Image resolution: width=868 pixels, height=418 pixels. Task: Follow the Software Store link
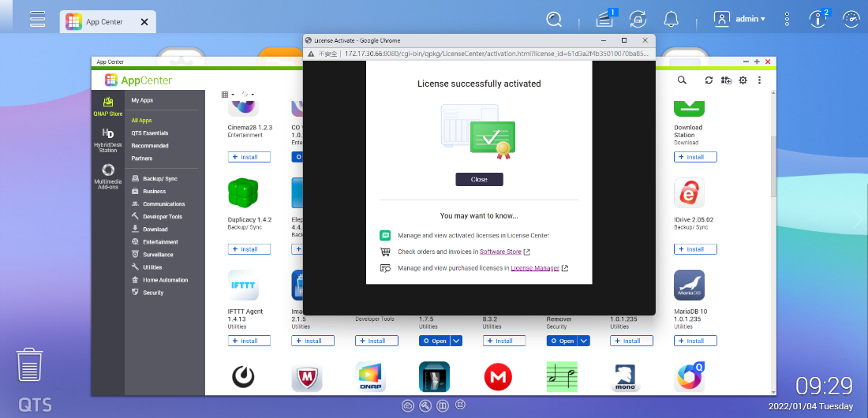500,252
